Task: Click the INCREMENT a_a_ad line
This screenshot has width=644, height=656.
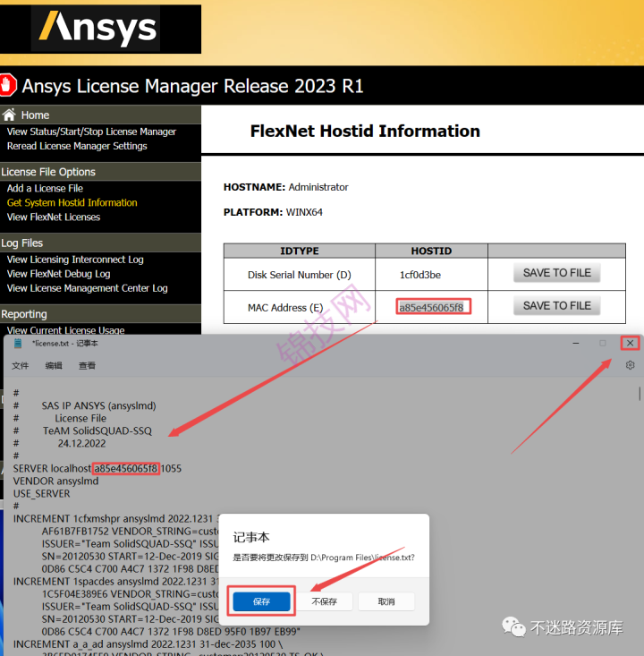Action: pos(148,644)
